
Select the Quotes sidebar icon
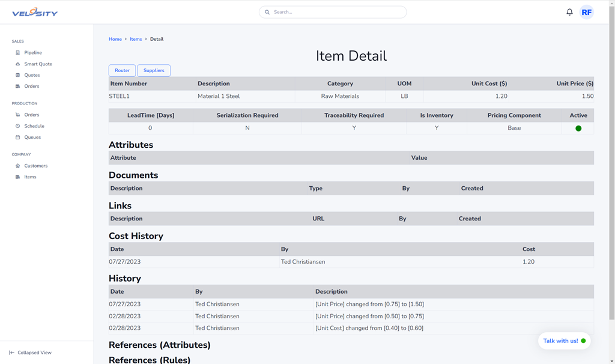click(17, 75)
